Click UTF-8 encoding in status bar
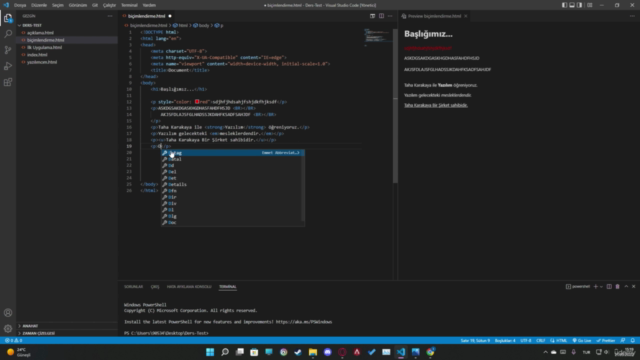The height and width of the screenshot is (360, 640). point(526,340)
